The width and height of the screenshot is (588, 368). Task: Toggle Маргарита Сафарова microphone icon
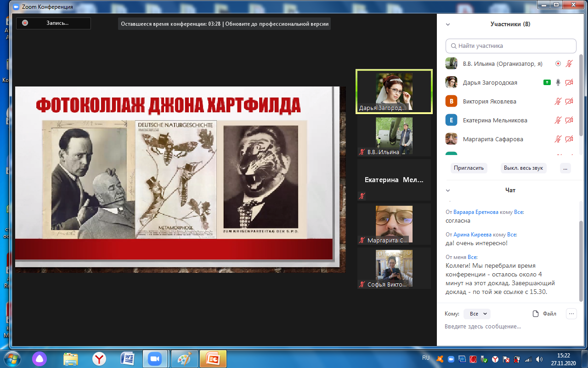point(558,139)
